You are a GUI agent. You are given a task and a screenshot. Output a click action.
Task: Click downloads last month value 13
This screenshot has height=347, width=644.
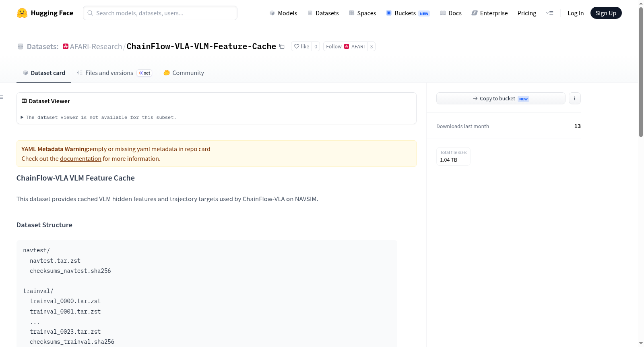coord(578,126)
